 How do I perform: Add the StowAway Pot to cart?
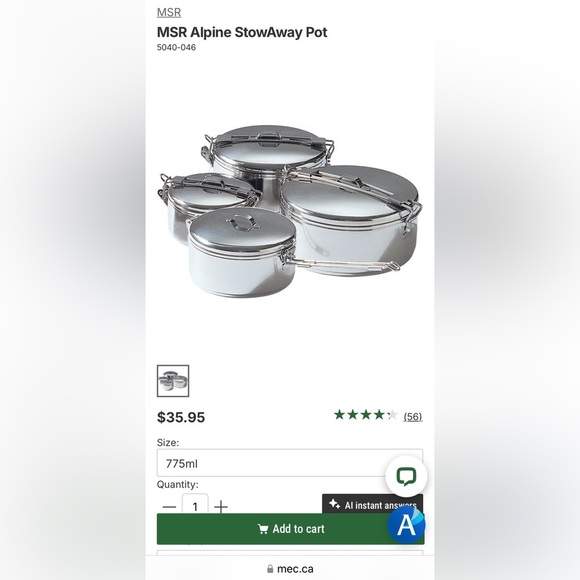click(x=290, y=529)
